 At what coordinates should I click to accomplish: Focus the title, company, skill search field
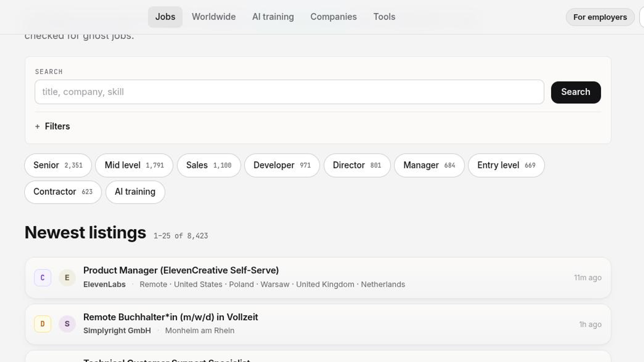point(289,92)
